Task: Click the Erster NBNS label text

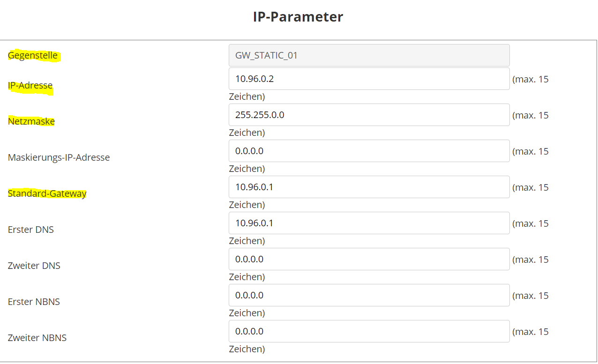Action: [34, 302]
